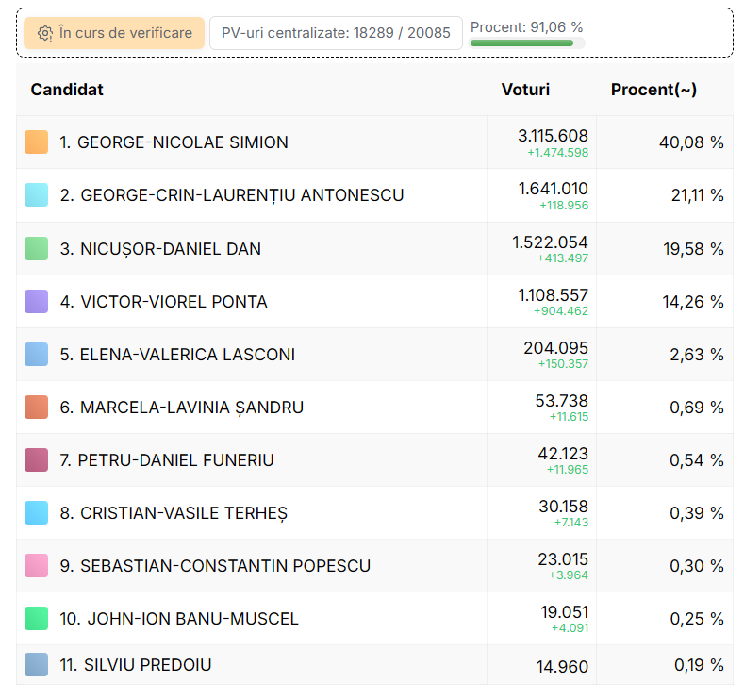Click cyan swatch beside Crin Antonescu
The height and width of the screenshot is (700, 744).
(36, 195)
